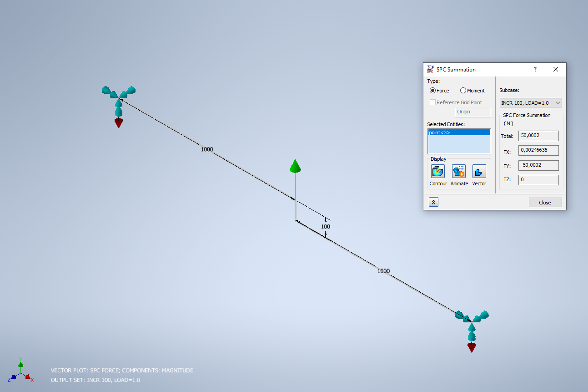The image size is (588, 392).
Task: Click the SPC Summation title bar icon
Action: tap(430, 69)
